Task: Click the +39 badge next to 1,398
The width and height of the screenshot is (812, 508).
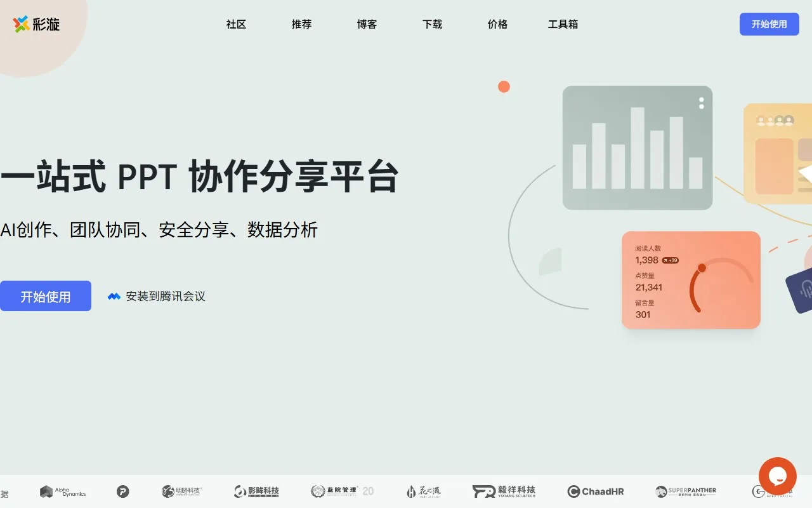Action: click(x=669, y=260)
